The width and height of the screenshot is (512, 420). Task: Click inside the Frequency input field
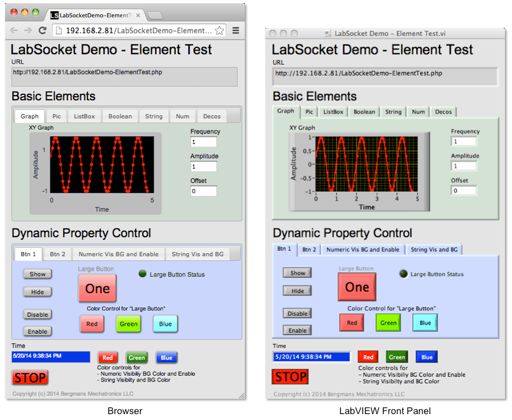pos(204,142)
